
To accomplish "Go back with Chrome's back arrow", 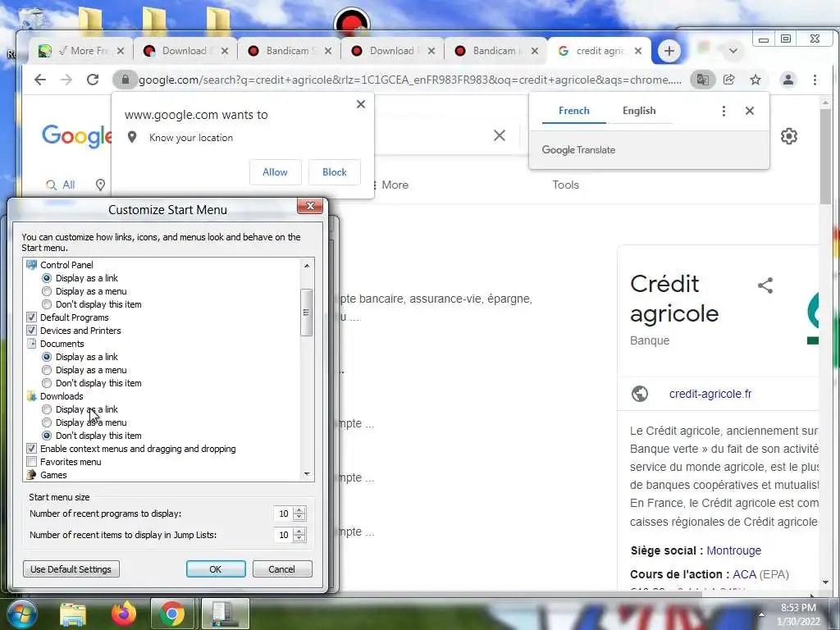I will 40,80.
